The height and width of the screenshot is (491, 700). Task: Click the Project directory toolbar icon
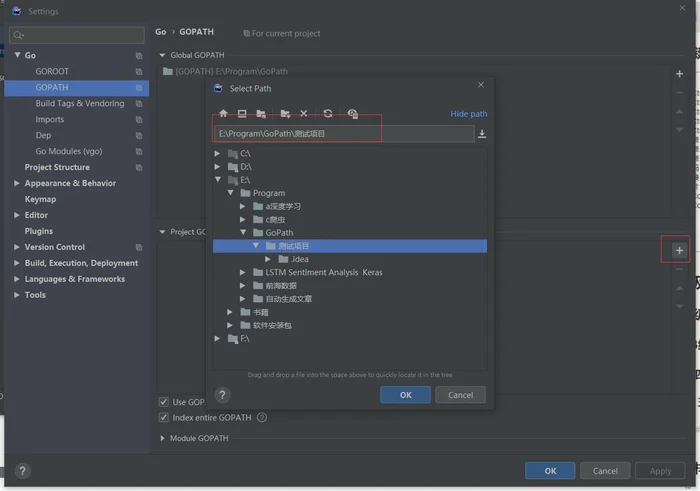[261, 113]
